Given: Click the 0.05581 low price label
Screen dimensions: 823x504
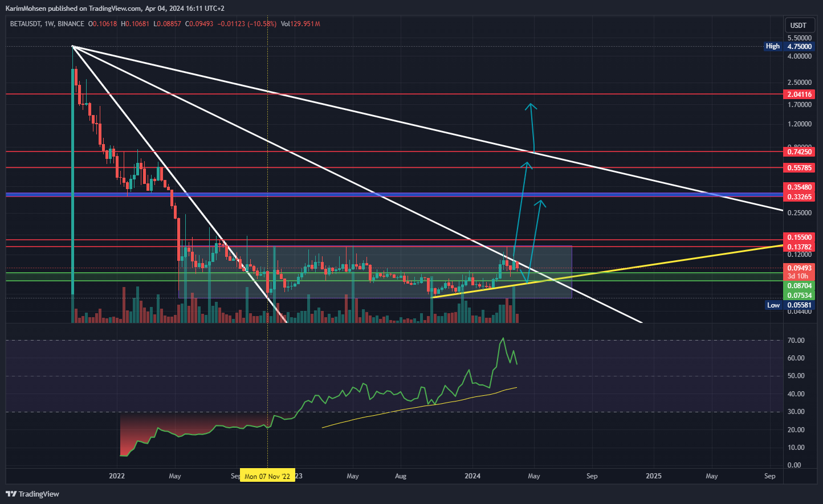Looking at the screenshot, I should coord(799,305).
